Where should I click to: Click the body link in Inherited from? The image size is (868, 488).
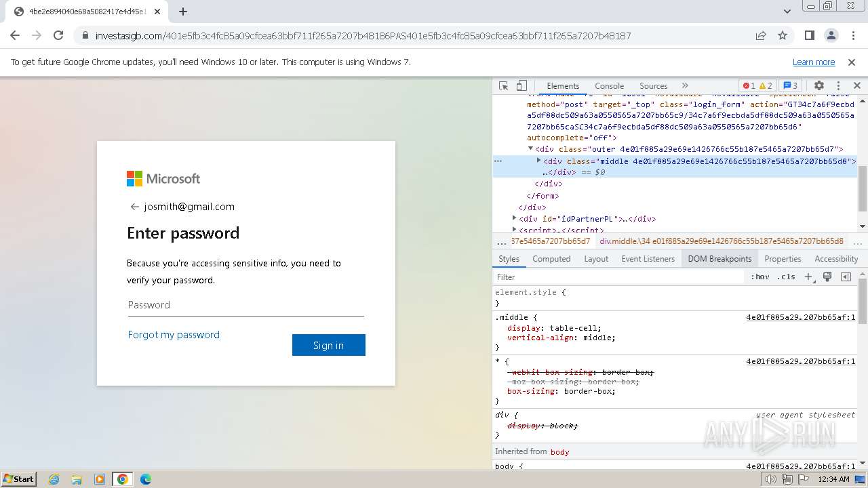point(559,451)
